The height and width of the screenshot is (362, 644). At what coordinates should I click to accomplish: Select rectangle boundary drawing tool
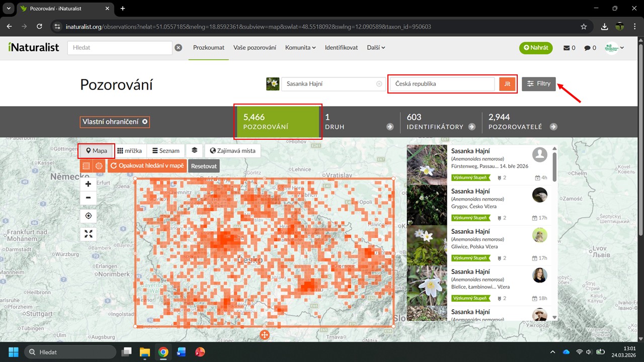(x=87, y=165)
